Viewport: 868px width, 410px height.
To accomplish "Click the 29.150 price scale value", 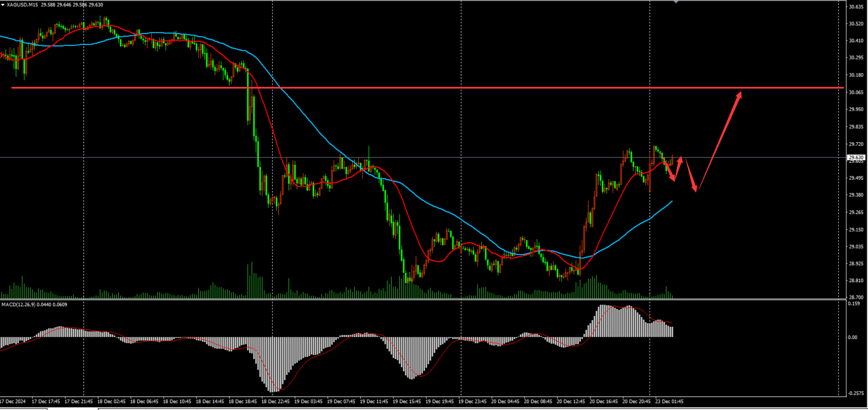I will [x=856, y=230].
